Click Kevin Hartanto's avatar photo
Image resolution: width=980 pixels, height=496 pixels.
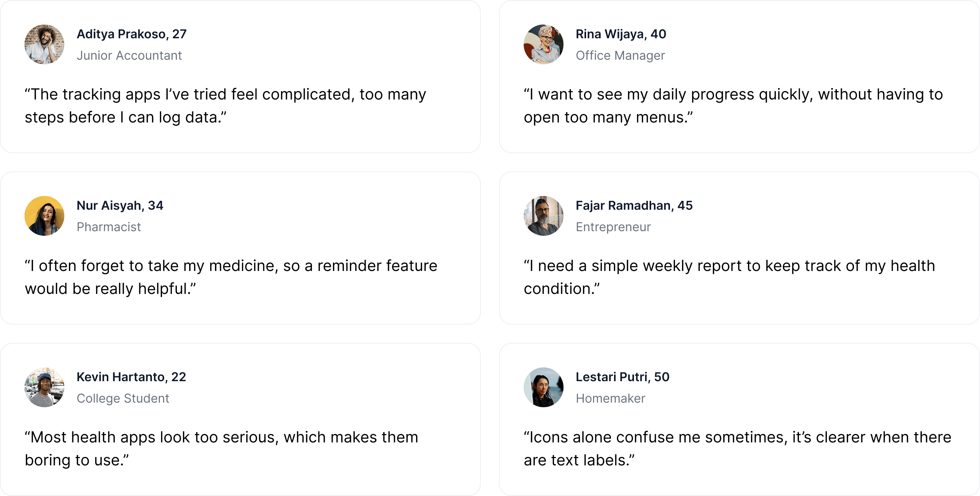pos(44,387)
